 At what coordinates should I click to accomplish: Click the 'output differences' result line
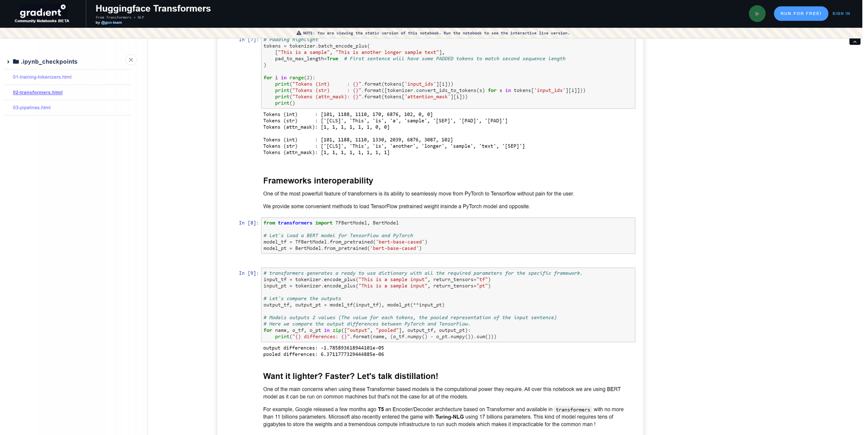pyautogui.click(x=324, y=348)
